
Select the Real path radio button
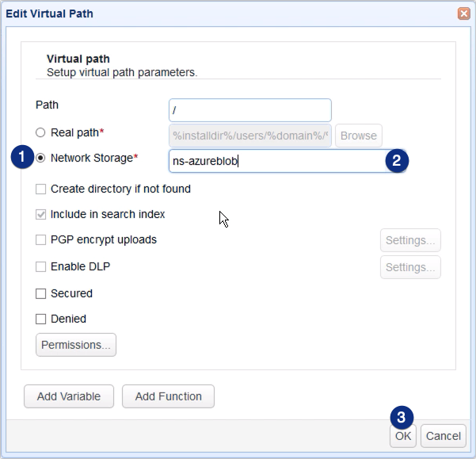[40, 132]
